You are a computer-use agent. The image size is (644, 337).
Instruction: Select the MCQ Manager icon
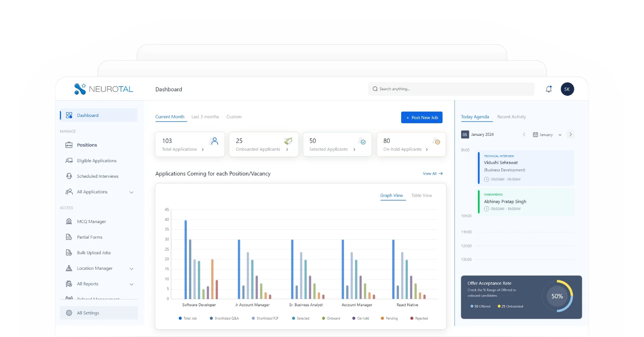pos(69,221)
